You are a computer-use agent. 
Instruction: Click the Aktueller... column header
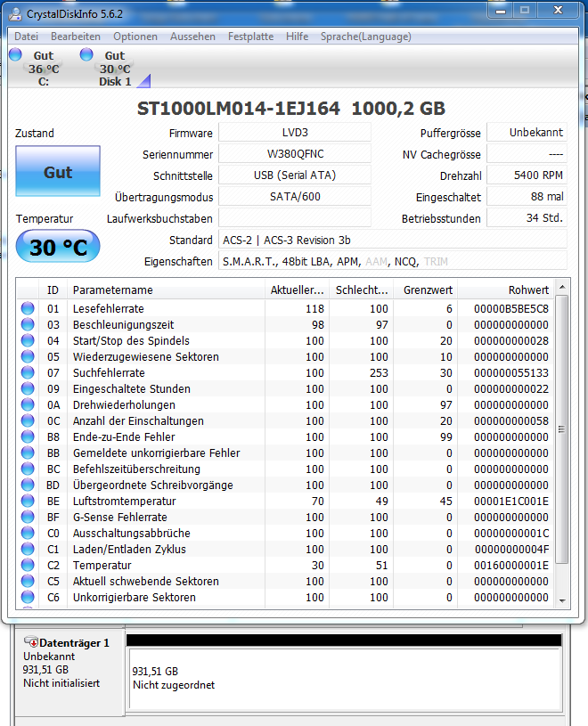point(297,290)
